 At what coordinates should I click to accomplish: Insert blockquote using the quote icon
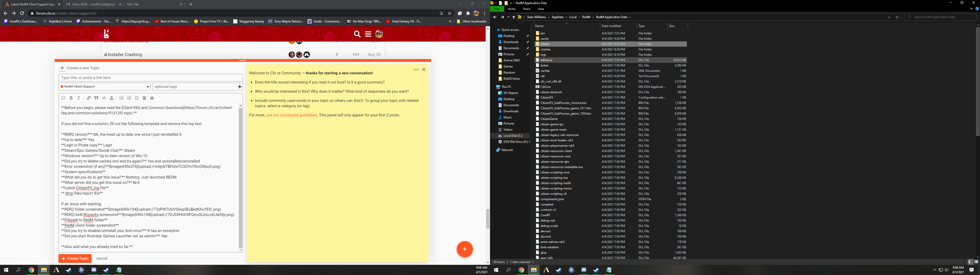coord(96,98)
